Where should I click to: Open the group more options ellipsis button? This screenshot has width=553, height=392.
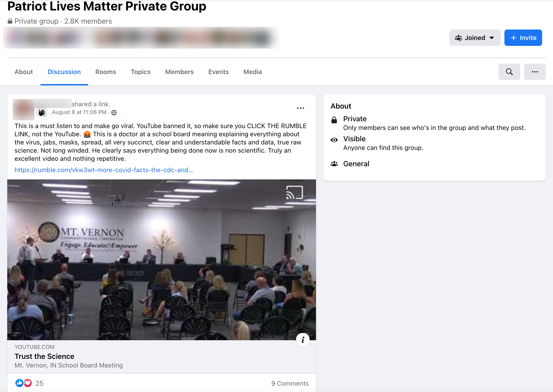coord(535,72)
